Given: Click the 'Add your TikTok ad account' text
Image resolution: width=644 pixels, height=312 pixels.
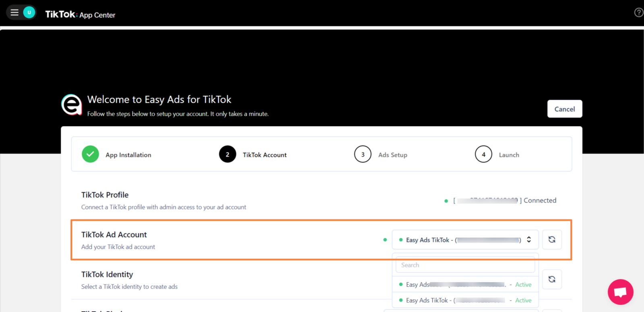Looking at the screenshot, I should [118, 247].
